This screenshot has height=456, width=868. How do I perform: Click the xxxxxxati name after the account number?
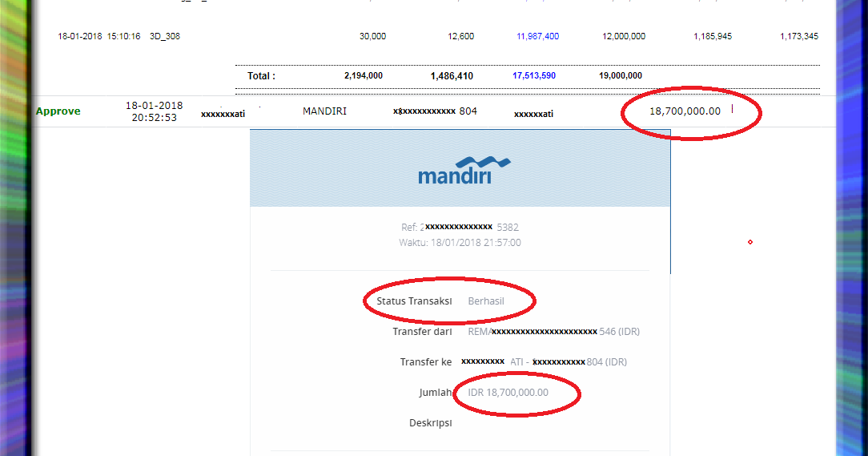click(533, 114)
